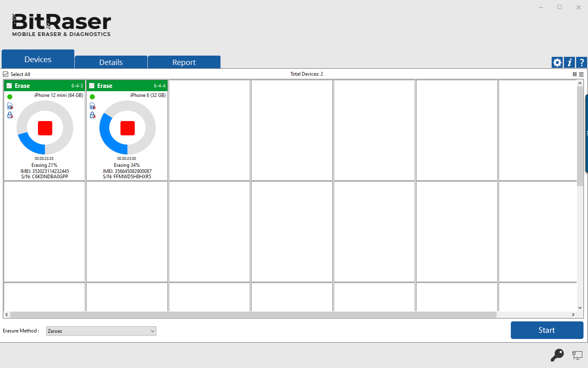Open the Erasure Method dropdown

[x=101, y=331]
